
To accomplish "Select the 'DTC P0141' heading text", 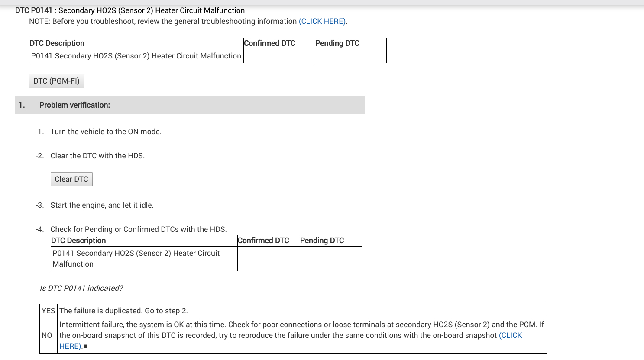I will point(34,10).
